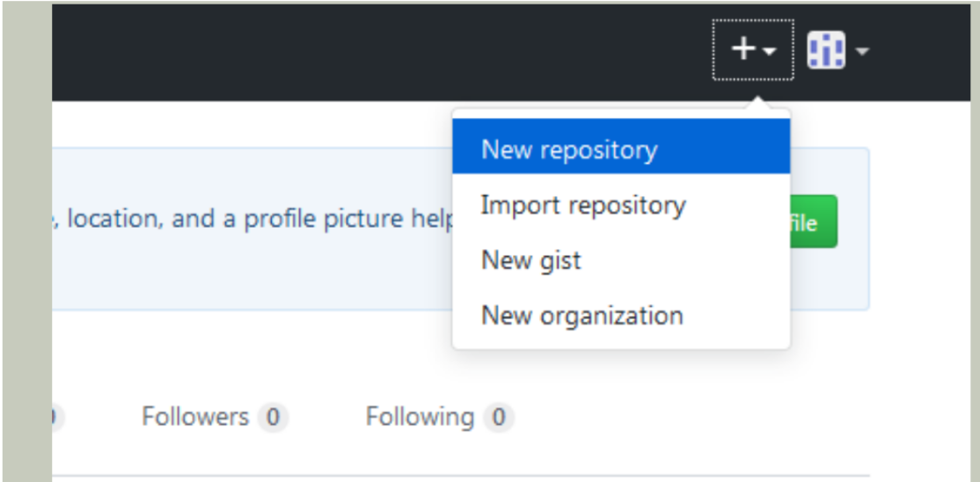Viewport: 980px width, 482px height.
Task: Open the Following link
Action: [x=420, y=416]
